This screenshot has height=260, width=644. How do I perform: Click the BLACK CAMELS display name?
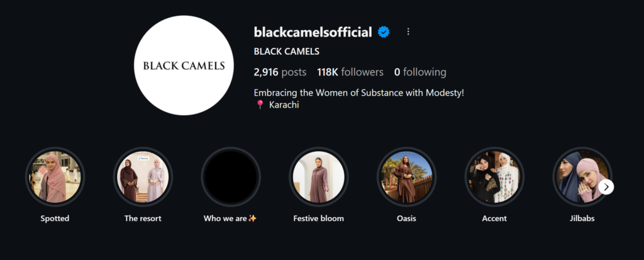[x=286, y=52]
